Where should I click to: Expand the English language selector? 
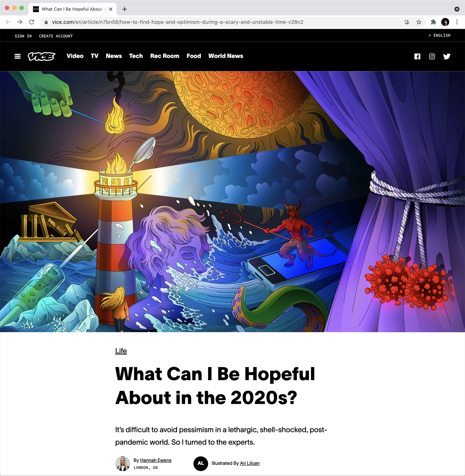pyautogui.click(x=439, y=35)
